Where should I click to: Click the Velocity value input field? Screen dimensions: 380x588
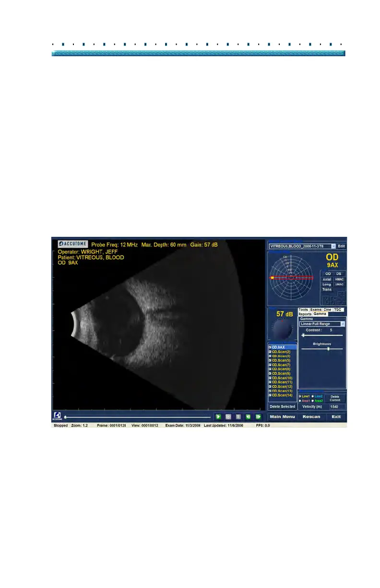click(x=337, y=406)
